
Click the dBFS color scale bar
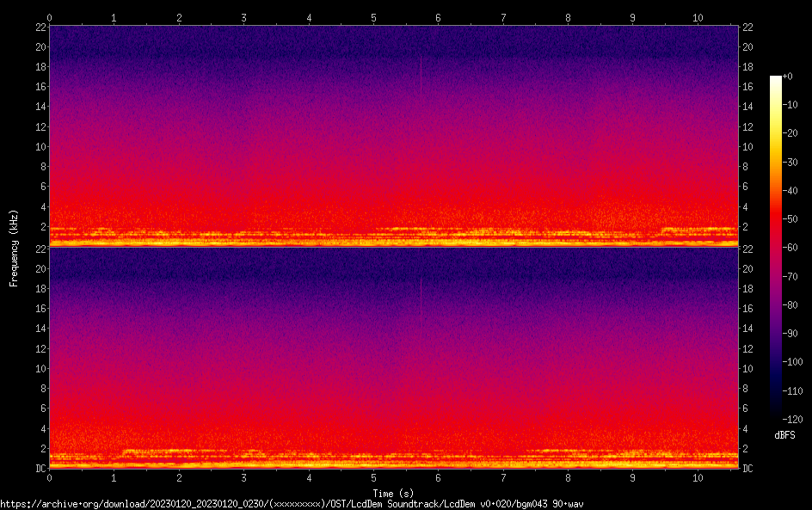coord(776,245)
